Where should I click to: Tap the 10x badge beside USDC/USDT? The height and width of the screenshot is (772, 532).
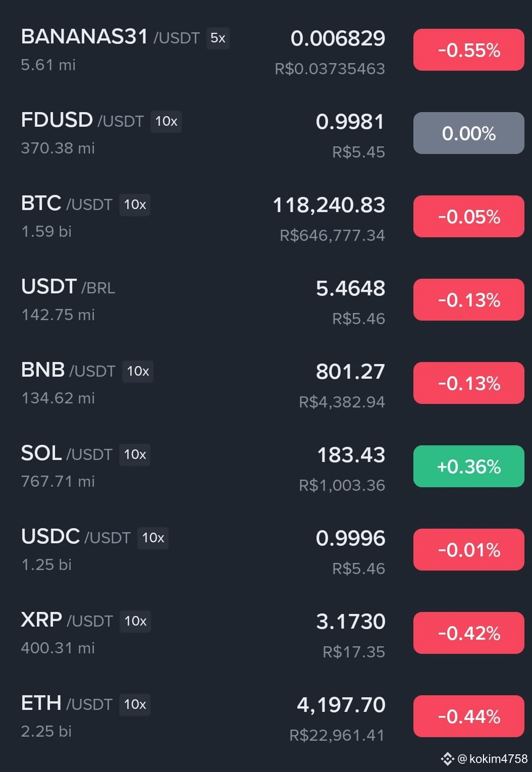coord(153,538)
